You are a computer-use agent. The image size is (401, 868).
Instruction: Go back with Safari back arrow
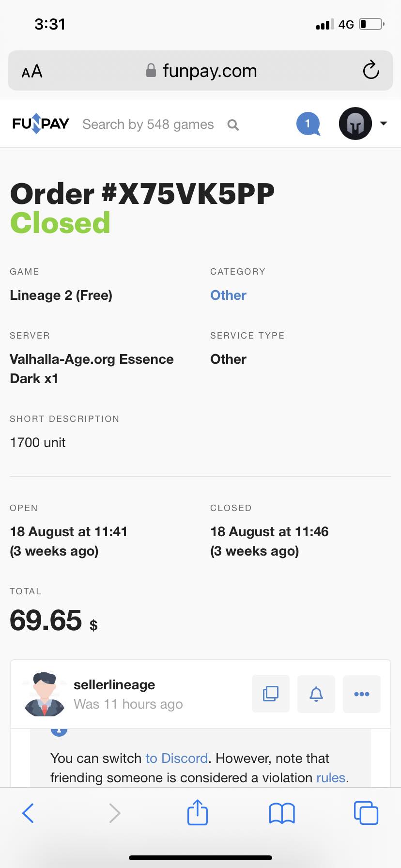click(x=28, y=813)
